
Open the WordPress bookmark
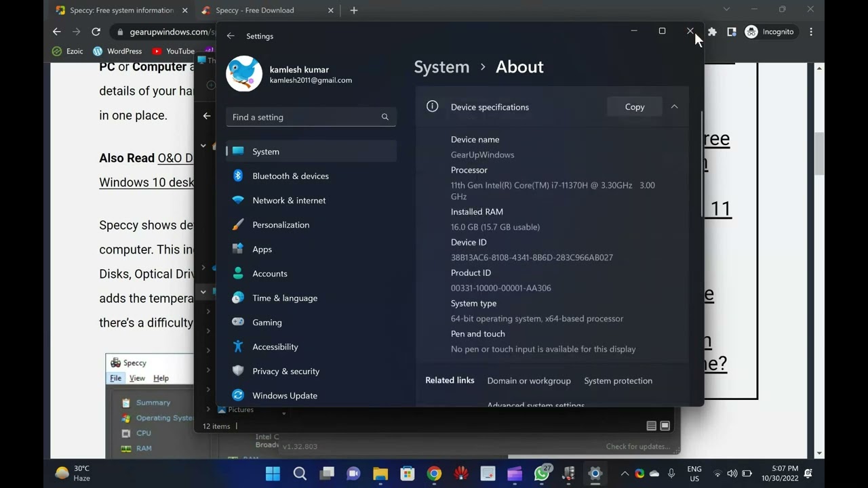click(117, 51)
